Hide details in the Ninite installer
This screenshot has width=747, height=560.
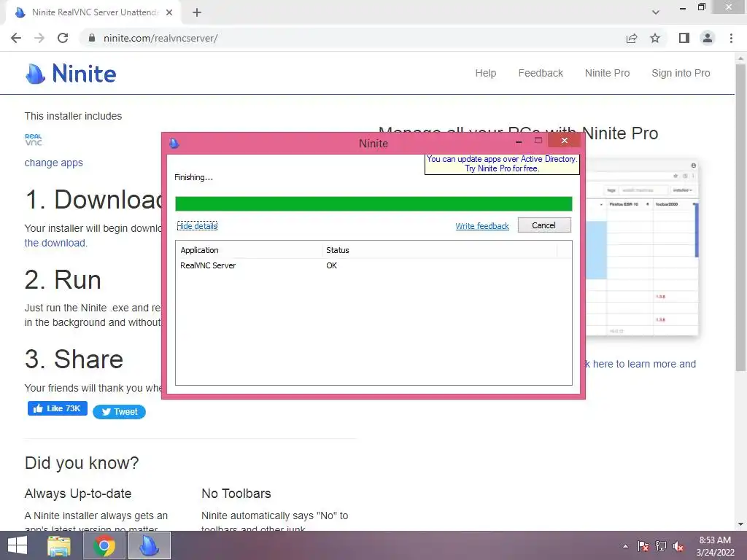(x=197, y=226)
